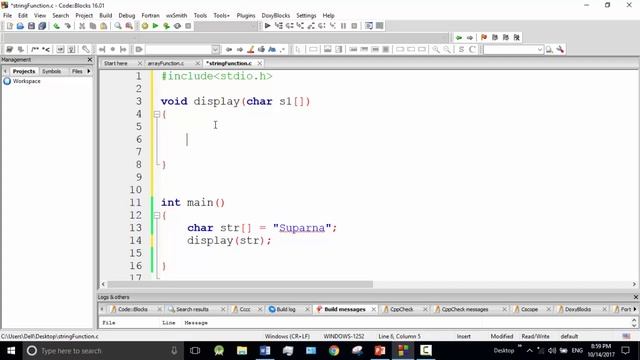The height and width of the screenshot is (360, 640).
Task: Click the Cut toolbar icon
Action: 82,26
